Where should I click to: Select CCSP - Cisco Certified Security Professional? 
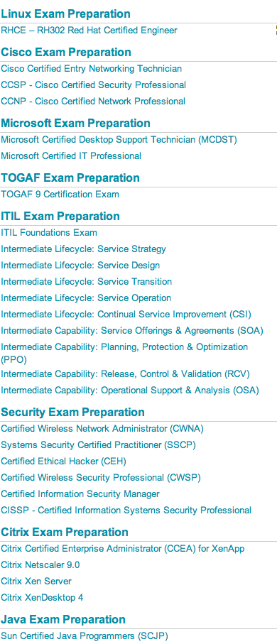click(x=93, y=85)
